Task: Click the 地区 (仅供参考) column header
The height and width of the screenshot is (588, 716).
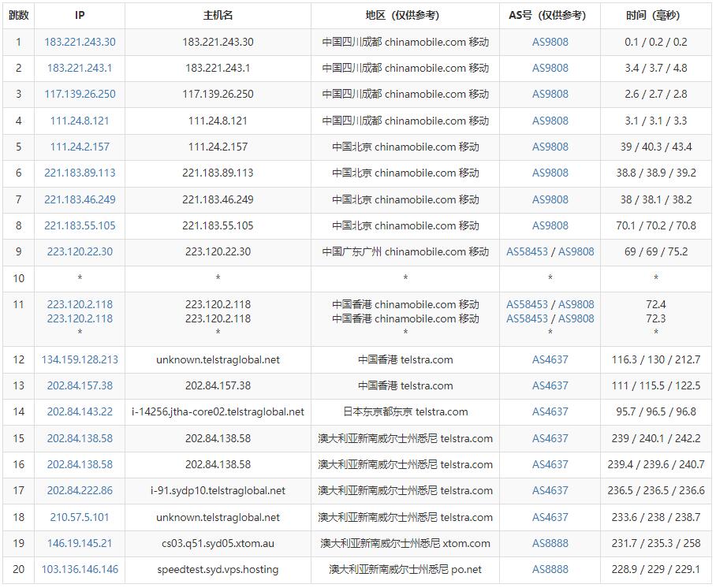Action: coord(405,16)
